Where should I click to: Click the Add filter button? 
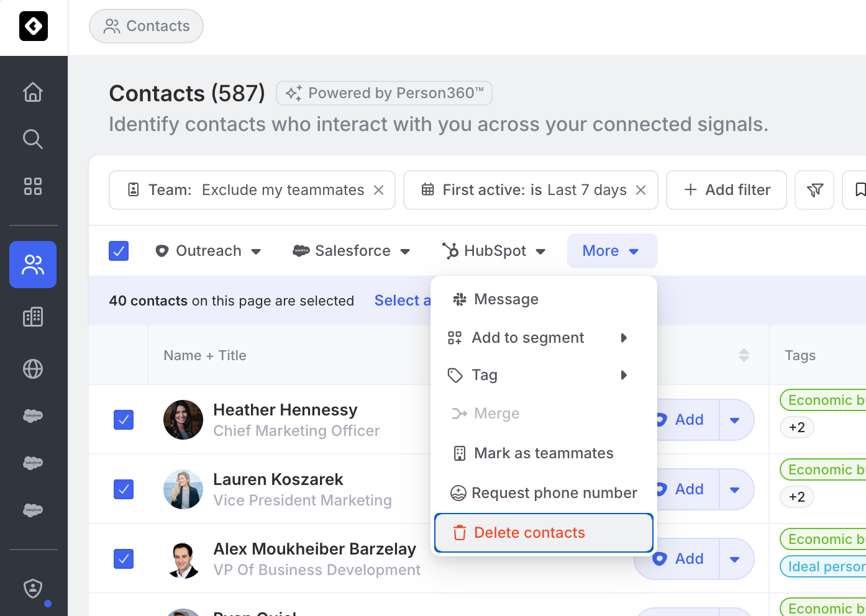point(726,190)
